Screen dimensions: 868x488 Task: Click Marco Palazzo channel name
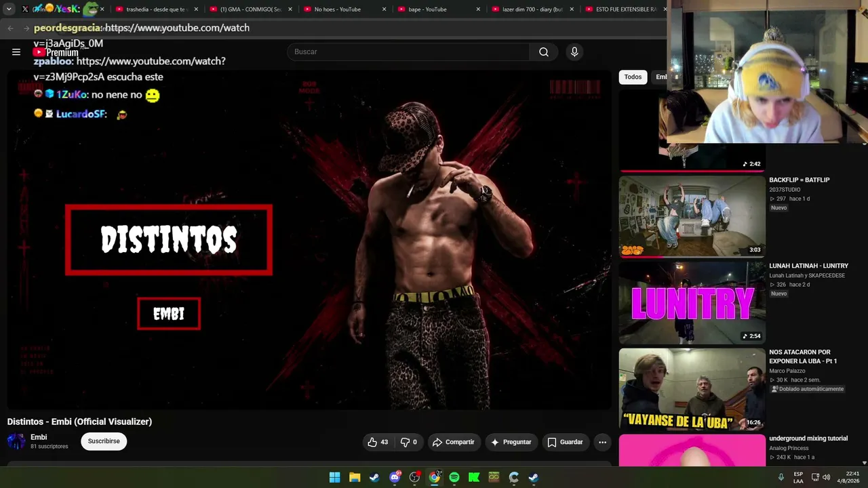(x=787, y=371)
